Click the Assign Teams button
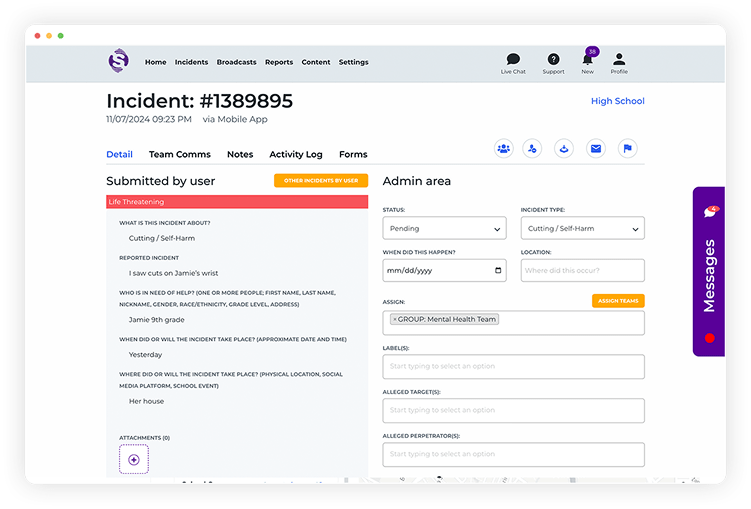Viewport: 751px width, 509px height. (618, 301)
